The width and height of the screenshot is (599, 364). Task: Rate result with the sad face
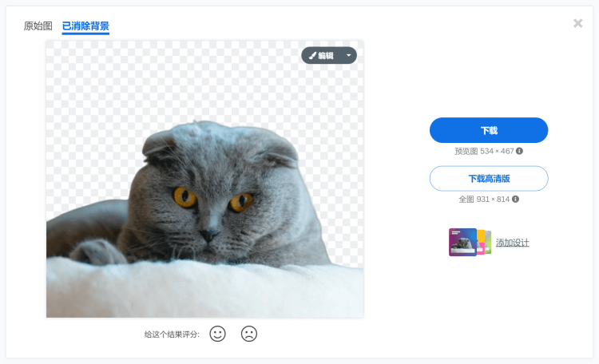[x=249, y=334]
